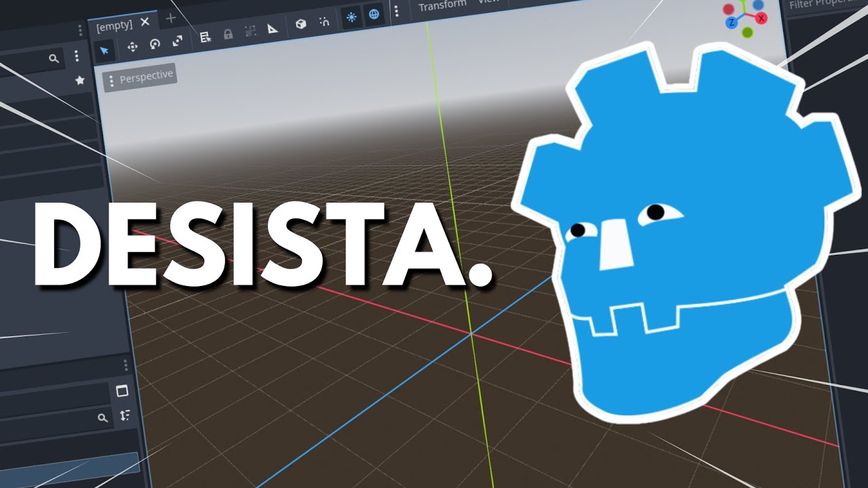
Task: Open the Perspective view menu
Action: tap(140, 77)
